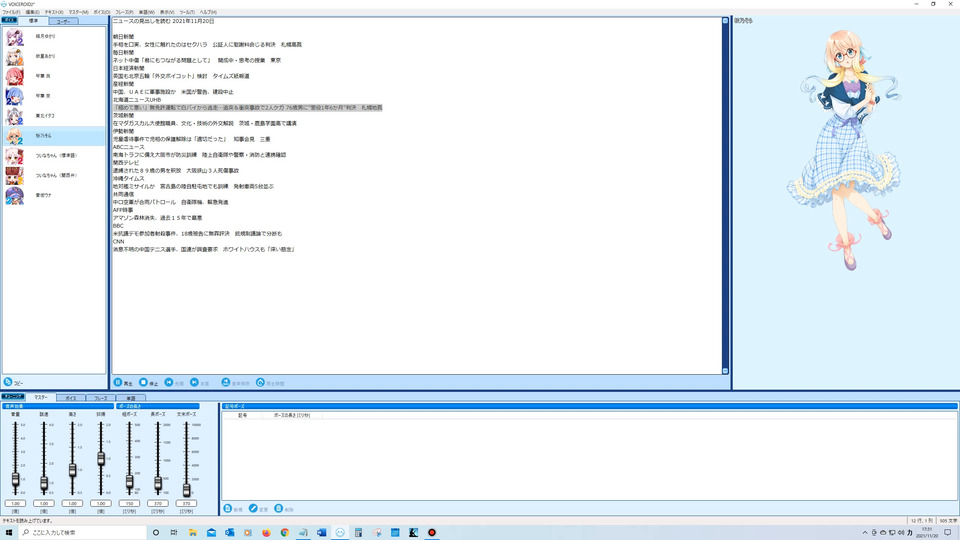Viewport: 960px width, 540px height.
Task: Switch to the 単語 tuning tab
Action: click(130, 398)
